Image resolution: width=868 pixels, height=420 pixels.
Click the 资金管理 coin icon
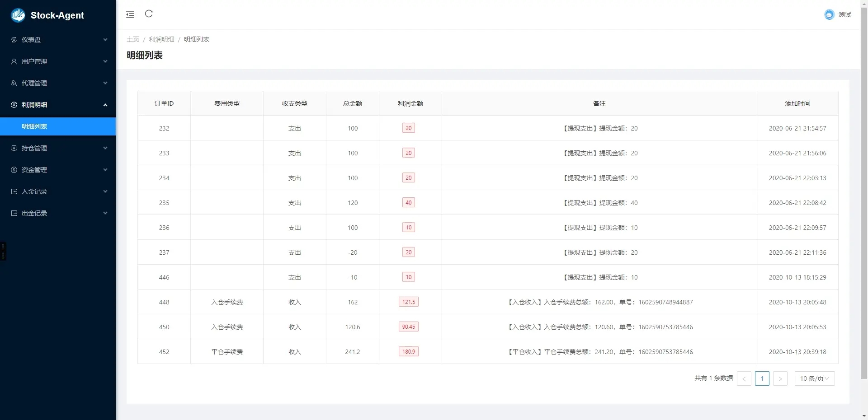[x=14, y=170]
